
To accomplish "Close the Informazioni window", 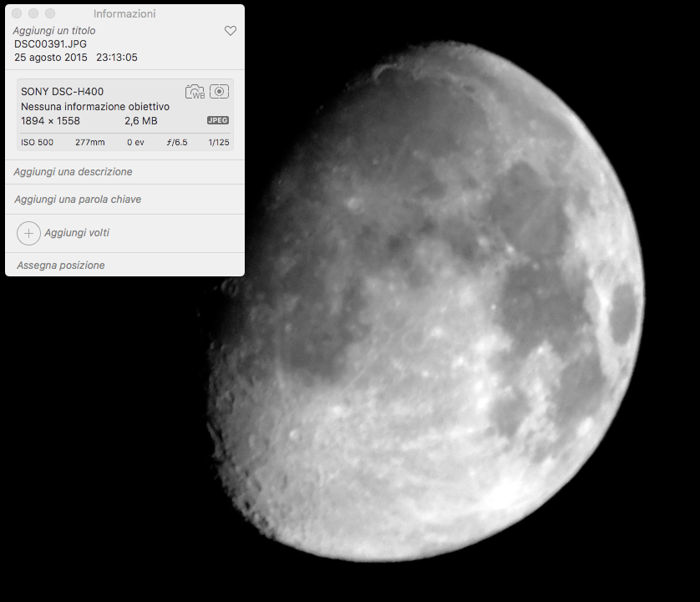I will (x=17, y=14).
